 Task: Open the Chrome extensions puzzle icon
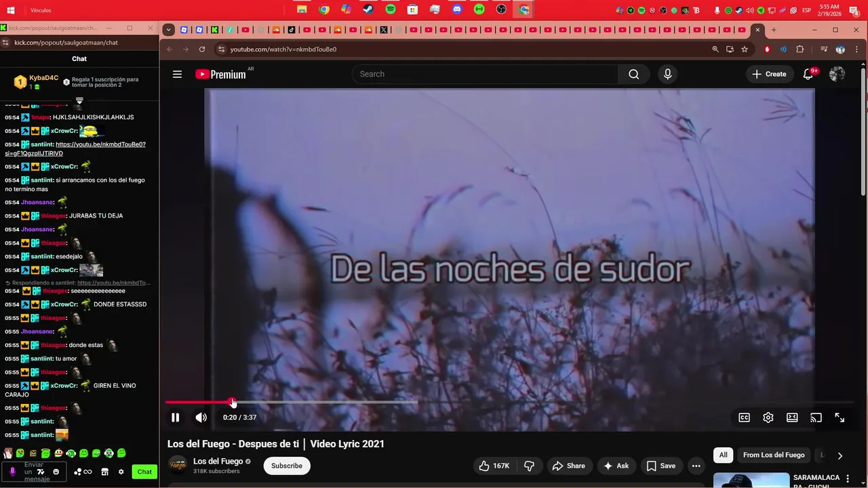point(800,49)
